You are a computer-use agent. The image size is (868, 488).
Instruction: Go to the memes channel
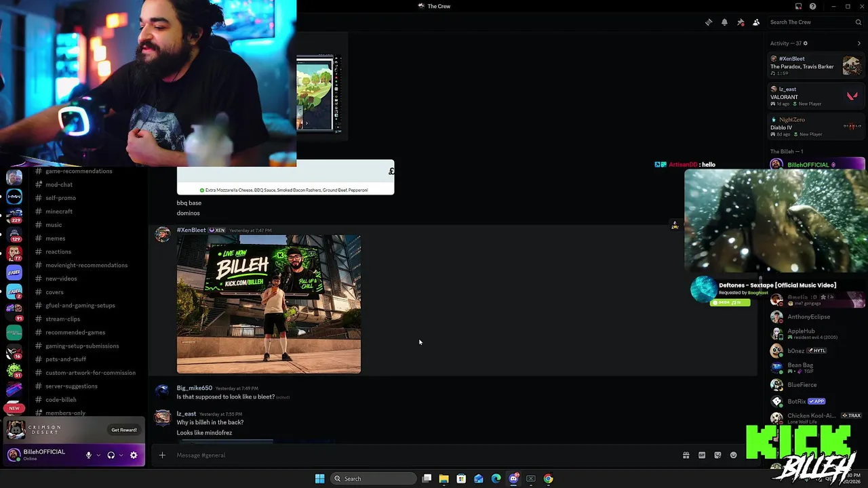pos(56,239)
